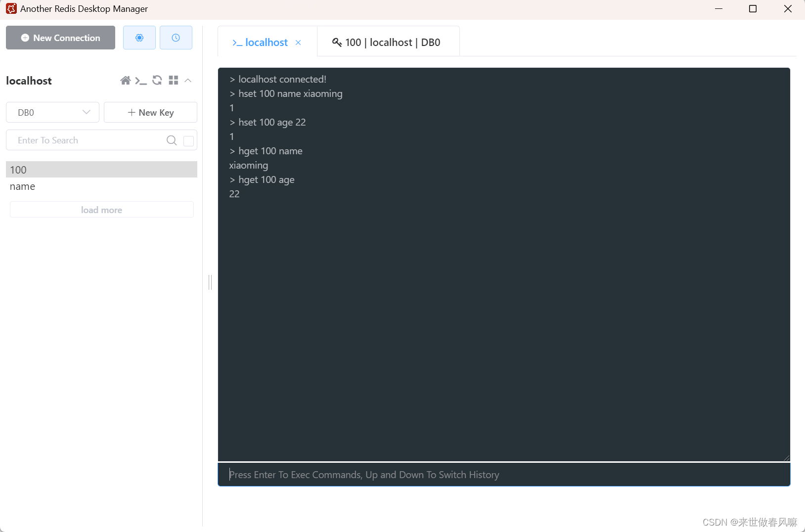Focus the command input box

tap(504, 475)
